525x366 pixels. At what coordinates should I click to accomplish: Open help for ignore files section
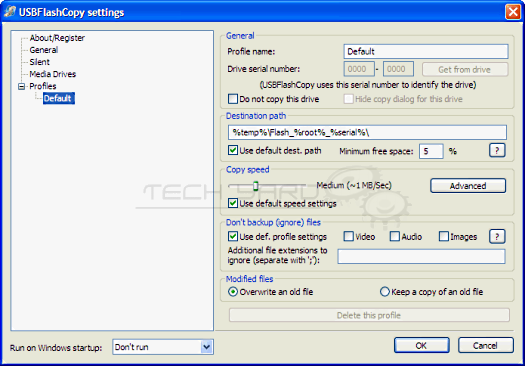tap(497, 236)
